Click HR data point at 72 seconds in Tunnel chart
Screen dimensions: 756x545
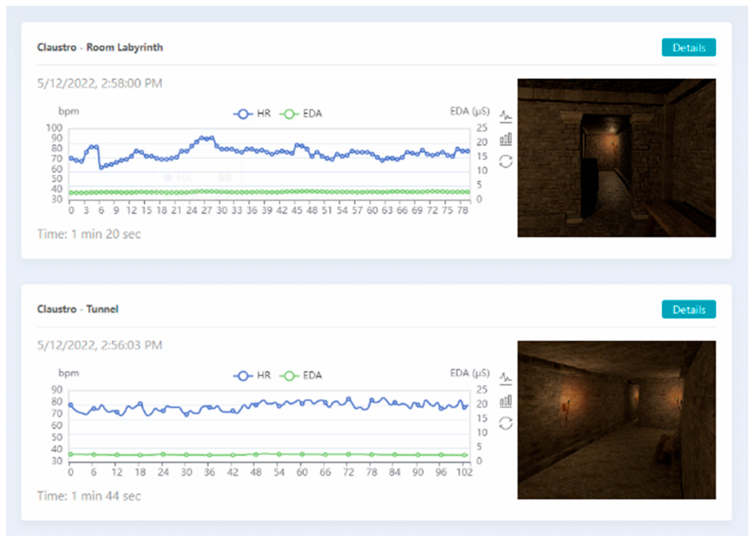point(348,399)
